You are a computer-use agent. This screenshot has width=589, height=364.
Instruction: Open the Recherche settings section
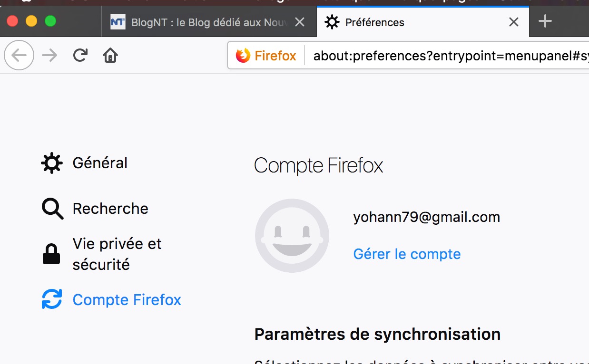pyautogui.click(x=110, y=209)
